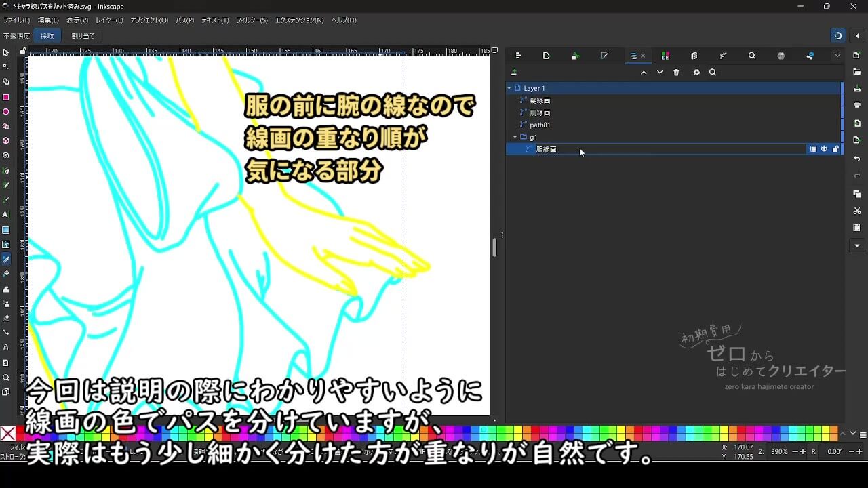This screenshot has width=868, height=488.
Task: Collapse the g1 group
Action: pos(515,137)
